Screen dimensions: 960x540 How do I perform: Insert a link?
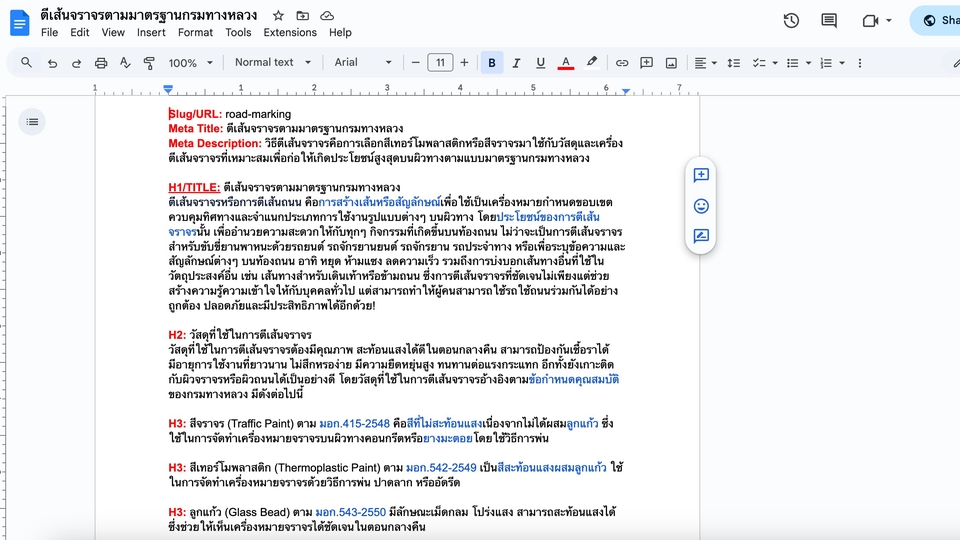621,62
